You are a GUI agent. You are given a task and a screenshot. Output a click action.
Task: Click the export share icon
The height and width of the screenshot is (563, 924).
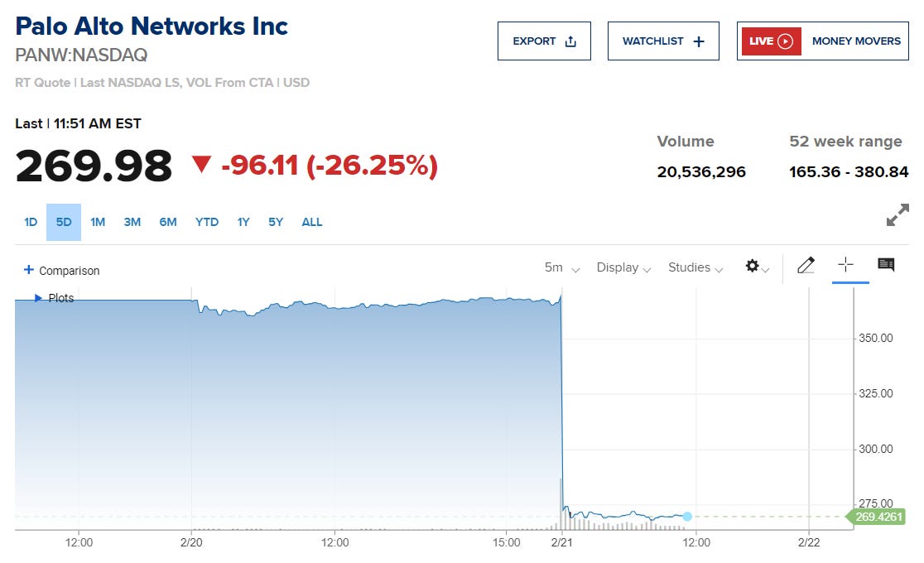(x=570, y=41)
